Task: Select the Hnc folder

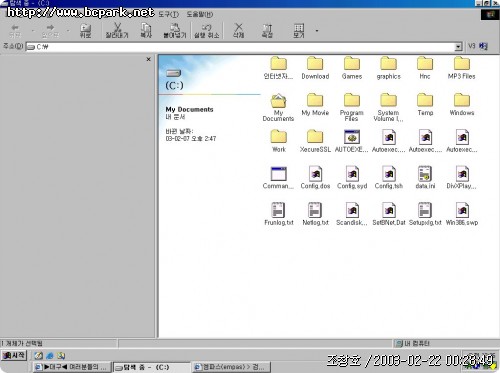Action: tap(425, 68)
